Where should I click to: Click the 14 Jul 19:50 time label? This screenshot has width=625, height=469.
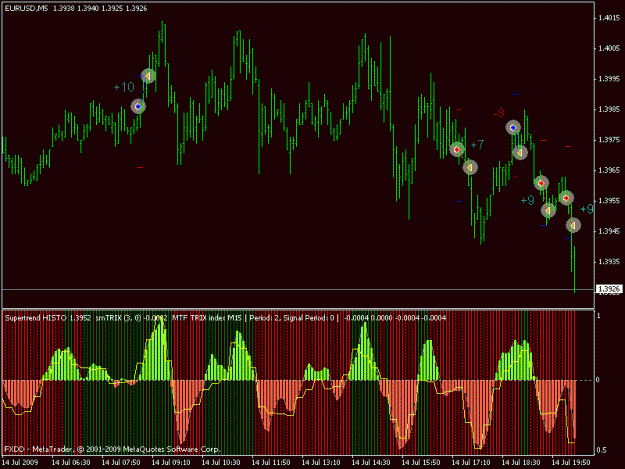571,462
